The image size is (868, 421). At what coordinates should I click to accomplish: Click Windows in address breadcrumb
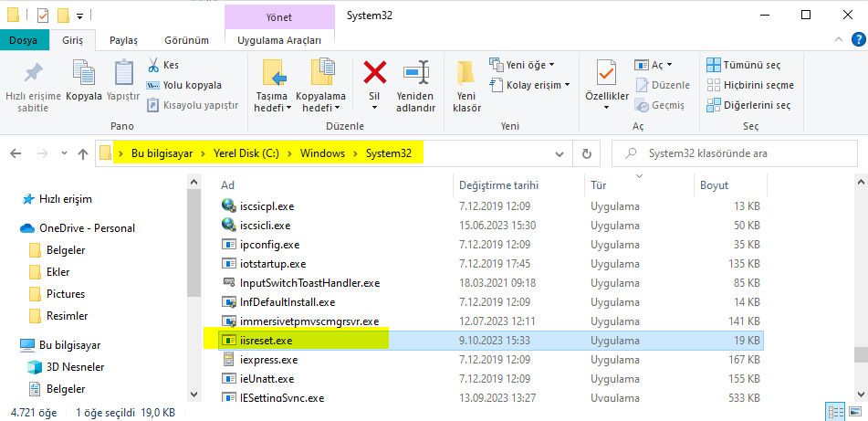[x=323, y=153]
